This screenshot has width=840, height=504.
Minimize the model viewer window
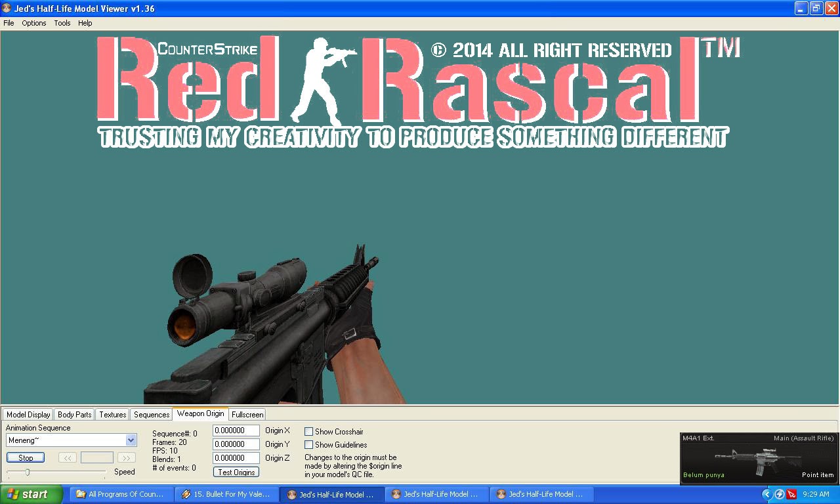point(801,9)
